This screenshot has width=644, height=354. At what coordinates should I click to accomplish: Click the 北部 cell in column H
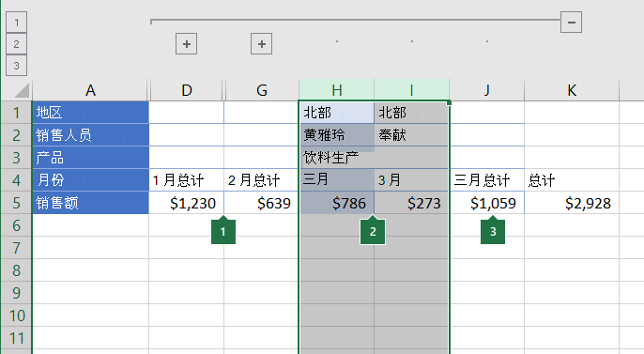click(337, 113)
